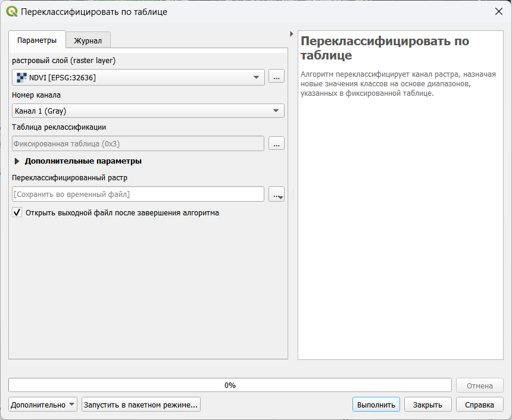Click the NDVI raster layer icon
Viewport: 512px width, 420px height.
coord(21,77)
